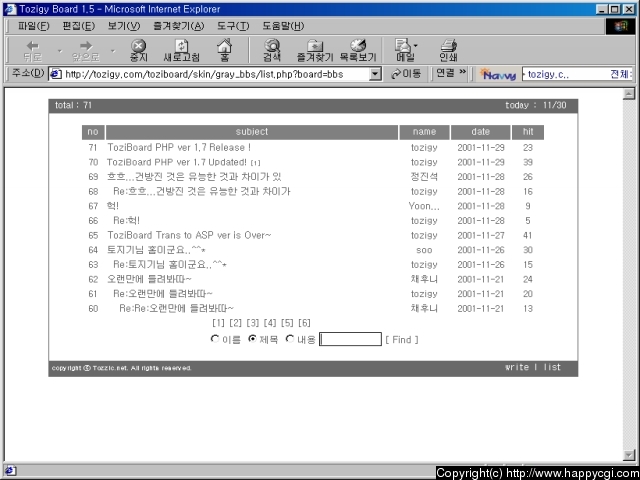Open post 64 '토지기님 홈이군요..^^*'
The image size is (640, 480).
[156, 250]
